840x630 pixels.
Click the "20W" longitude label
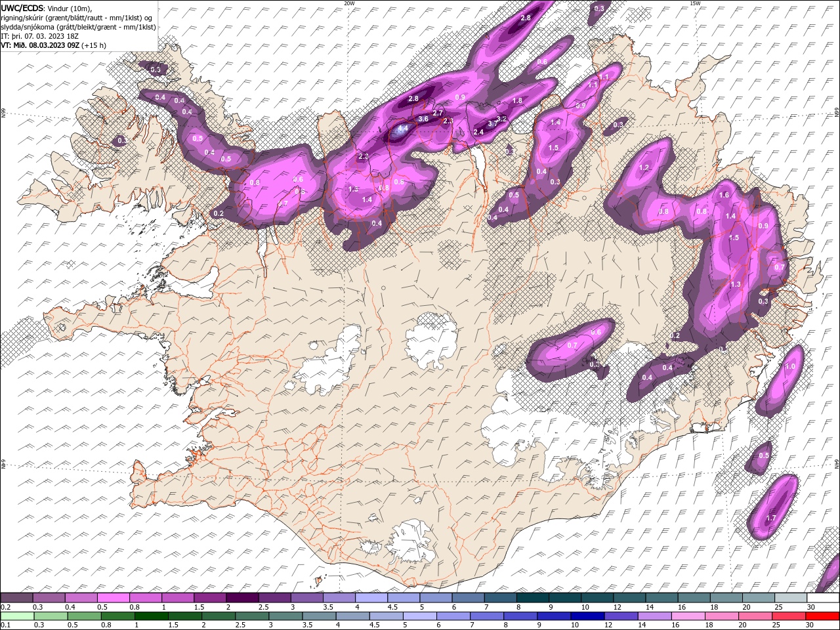(349, 3)
